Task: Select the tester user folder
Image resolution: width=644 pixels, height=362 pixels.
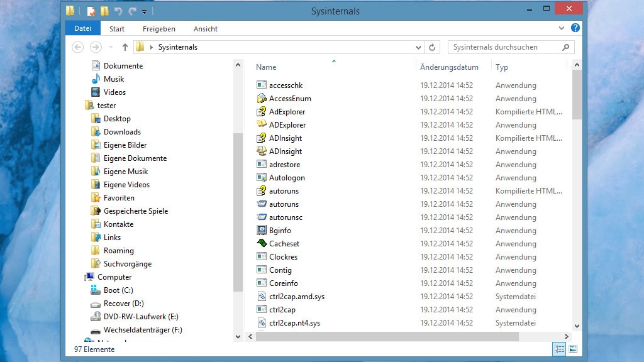Action: tap(106, 106)
